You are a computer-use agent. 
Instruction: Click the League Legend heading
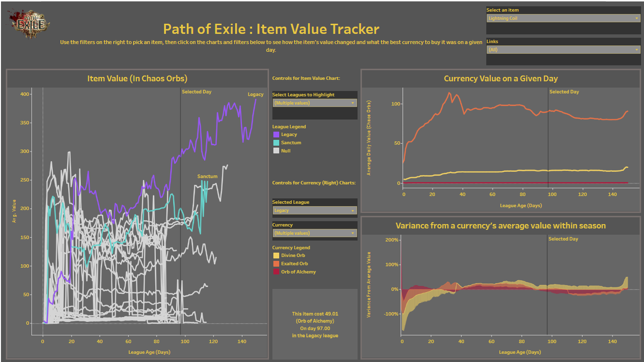pyautogui.click(x=289, y=127)
